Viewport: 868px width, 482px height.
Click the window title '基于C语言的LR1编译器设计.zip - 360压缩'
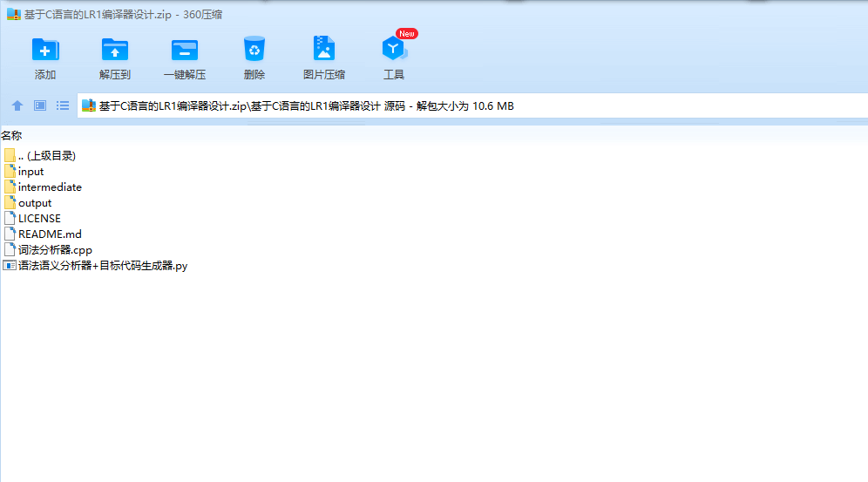pos(123,15)
